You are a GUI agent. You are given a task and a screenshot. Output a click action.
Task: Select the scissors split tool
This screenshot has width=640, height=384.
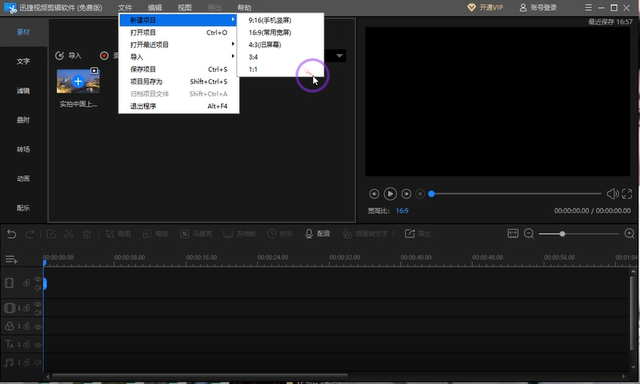(x=69, y=234)
